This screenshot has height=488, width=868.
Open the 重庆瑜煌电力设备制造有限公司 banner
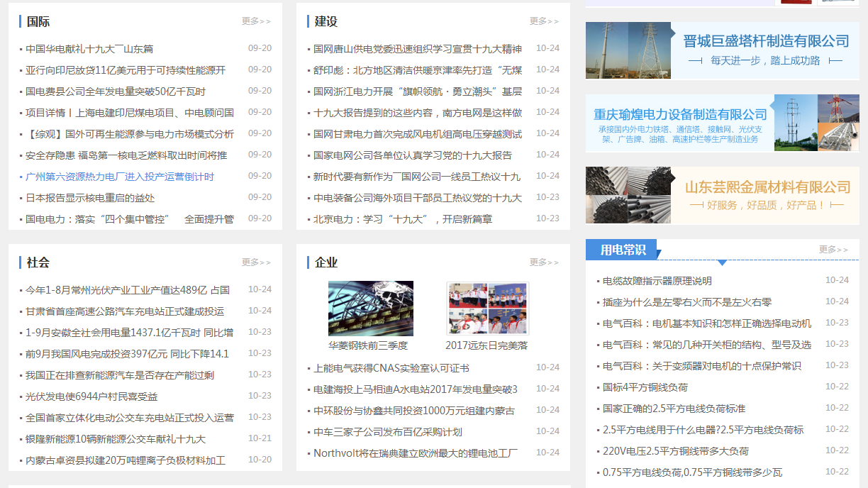coord(722,123)
